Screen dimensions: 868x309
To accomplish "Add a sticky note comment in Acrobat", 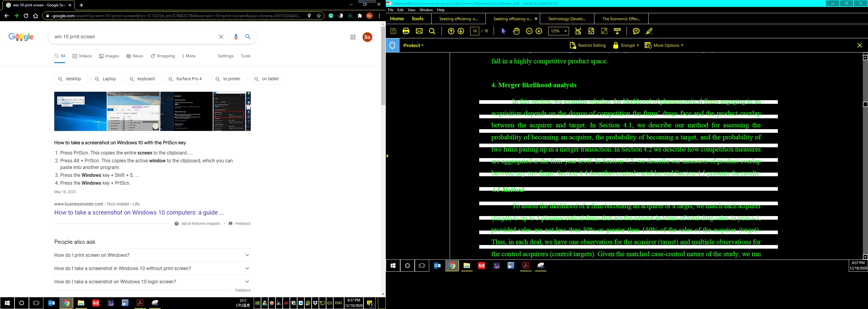I will [636, 31].
